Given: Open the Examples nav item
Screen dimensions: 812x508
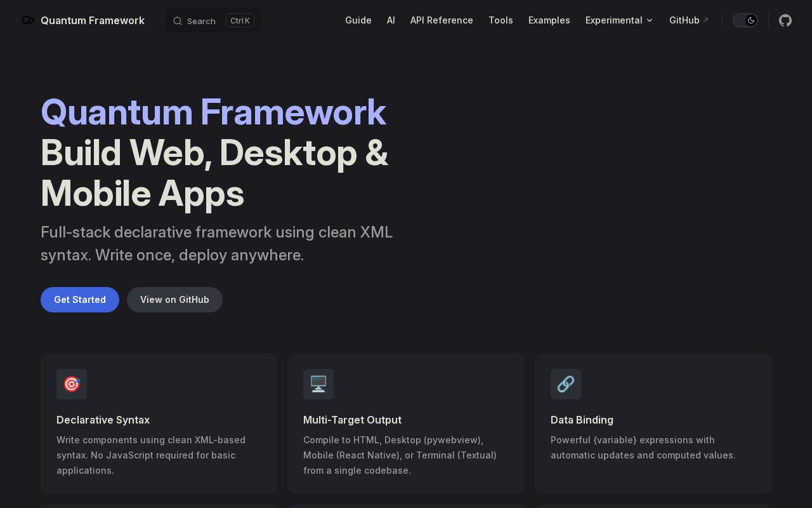Looking at the screenshot, I should click(x=549, y=20).
